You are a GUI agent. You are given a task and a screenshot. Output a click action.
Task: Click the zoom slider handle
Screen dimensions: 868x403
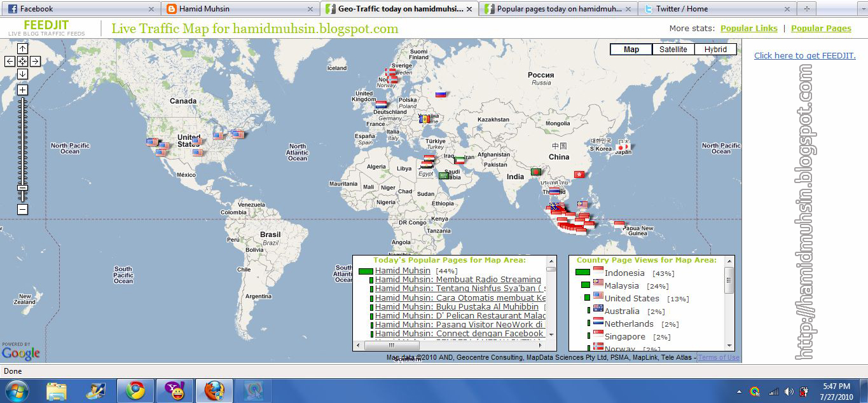pyautogui.click(x=22, y=188)
